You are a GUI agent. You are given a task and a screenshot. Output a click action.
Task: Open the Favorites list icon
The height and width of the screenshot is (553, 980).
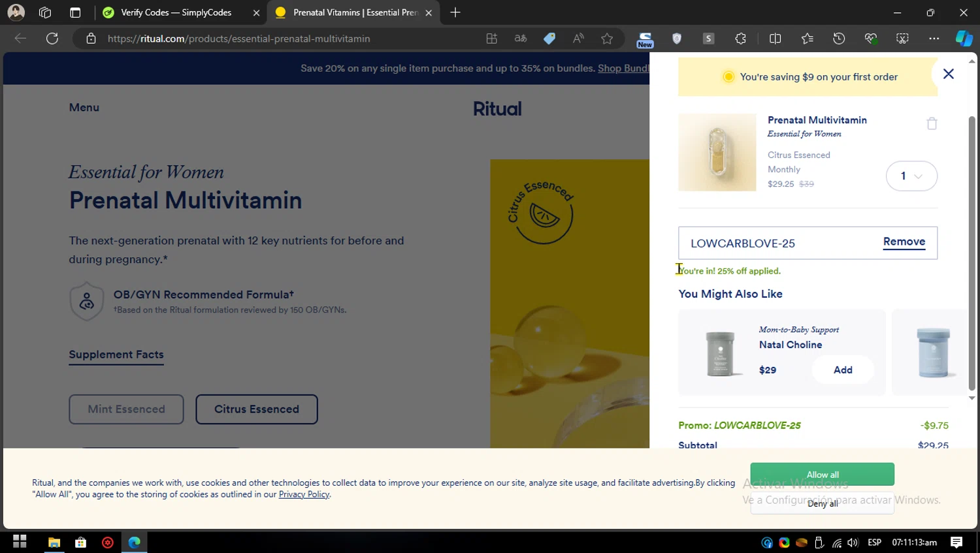point(807,39)
